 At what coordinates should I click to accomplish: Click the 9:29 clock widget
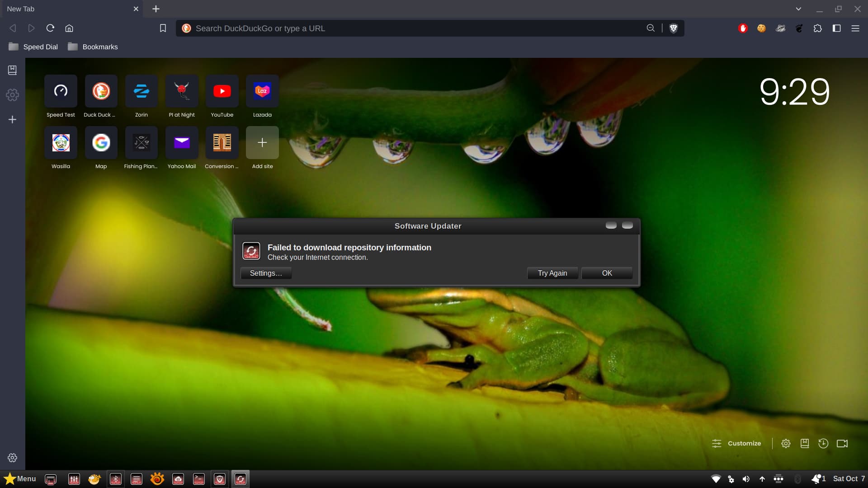point(794,92)
